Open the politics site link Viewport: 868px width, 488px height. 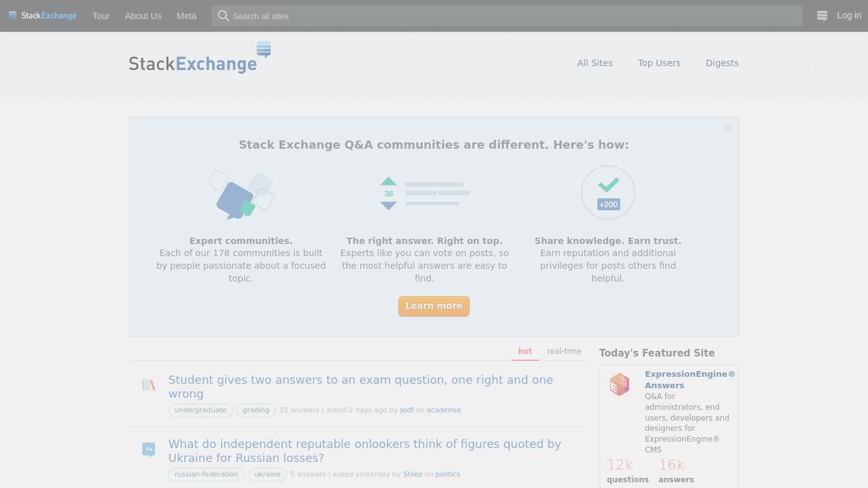(x=447, y=475)
